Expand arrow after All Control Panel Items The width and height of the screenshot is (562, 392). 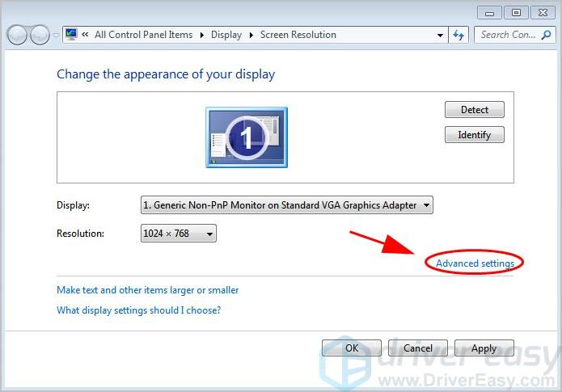202,35
